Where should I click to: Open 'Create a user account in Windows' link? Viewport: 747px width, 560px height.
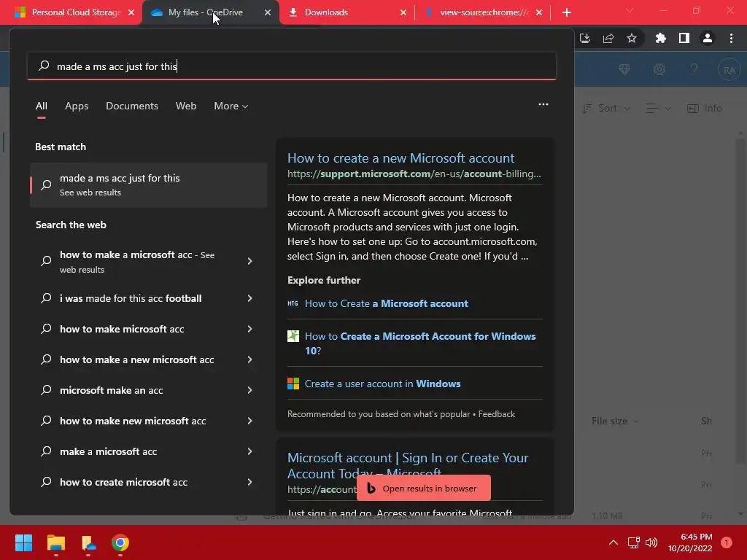point(382,384)
